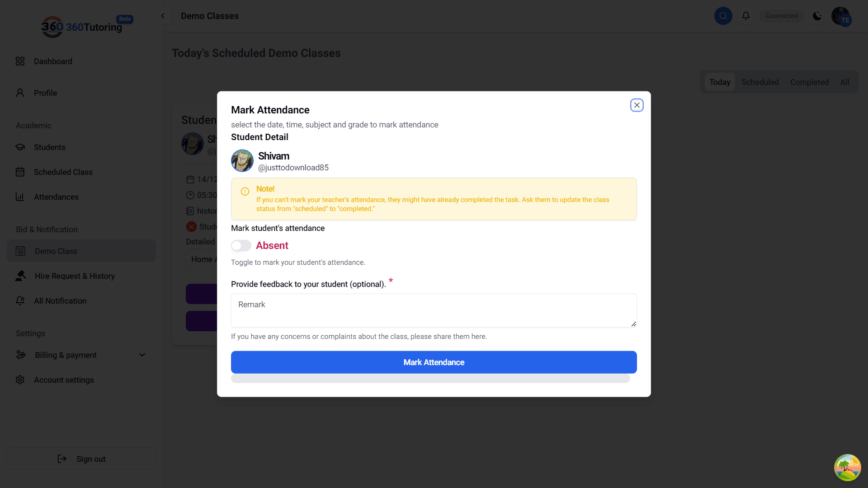Click the progress bar below Mark Attendance
This screenshot has width=868, height=488.
[x=430, y=379]
